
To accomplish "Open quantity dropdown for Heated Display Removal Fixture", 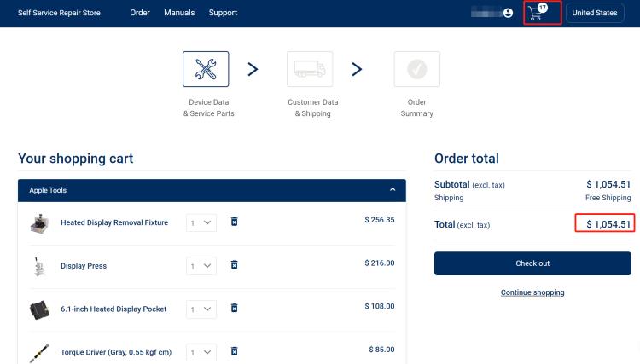I will coord(202,222).
